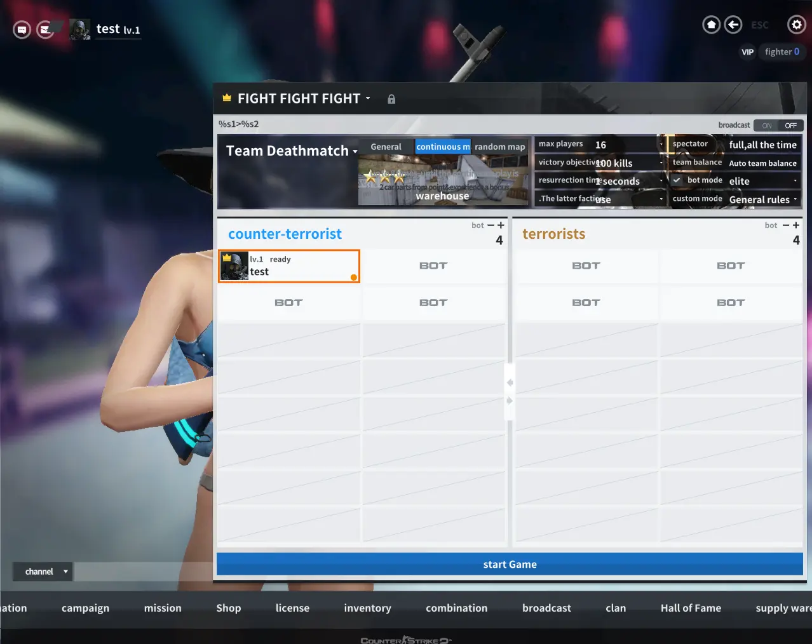Click the room lock icon
This screenshot has height=644, width=812.
[x=391, y=99]
